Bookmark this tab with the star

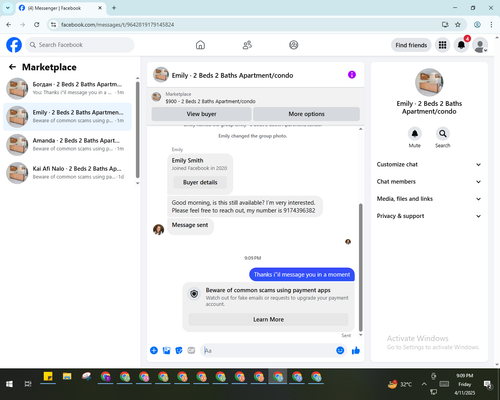(x=458, y=25)
